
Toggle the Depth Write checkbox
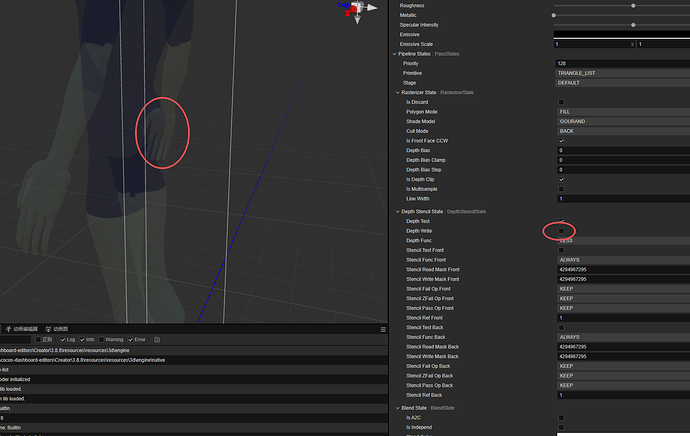tap(561, 231)
